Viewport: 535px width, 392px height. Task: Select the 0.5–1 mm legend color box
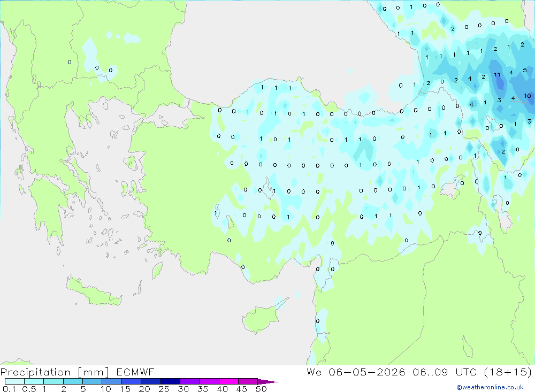point(34,381)
